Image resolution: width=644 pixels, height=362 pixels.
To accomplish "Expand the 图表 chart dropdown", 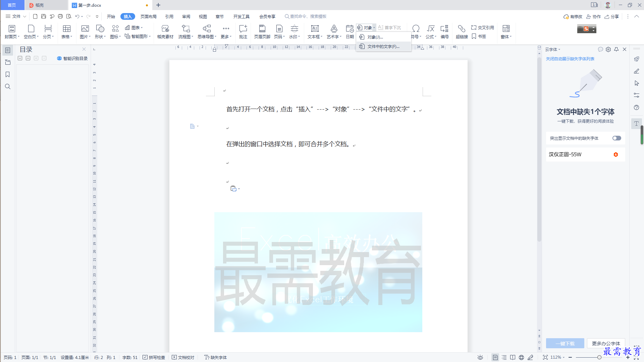I will click(142, 27).
